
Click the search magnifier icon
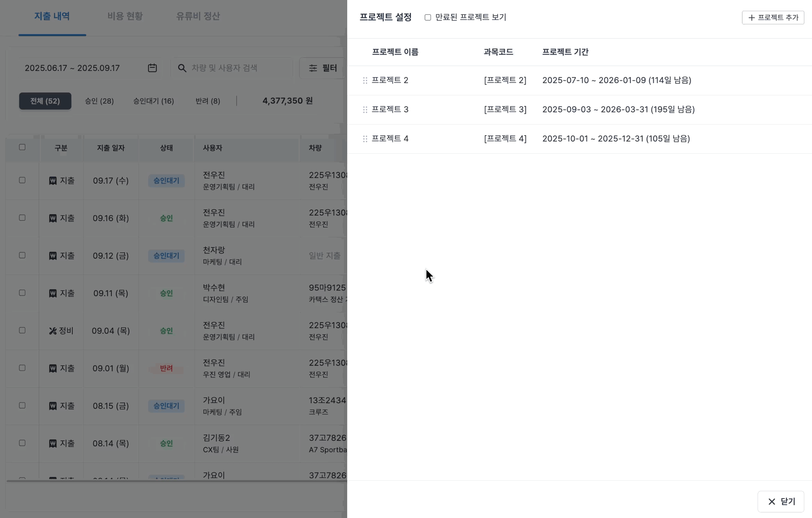182,68
